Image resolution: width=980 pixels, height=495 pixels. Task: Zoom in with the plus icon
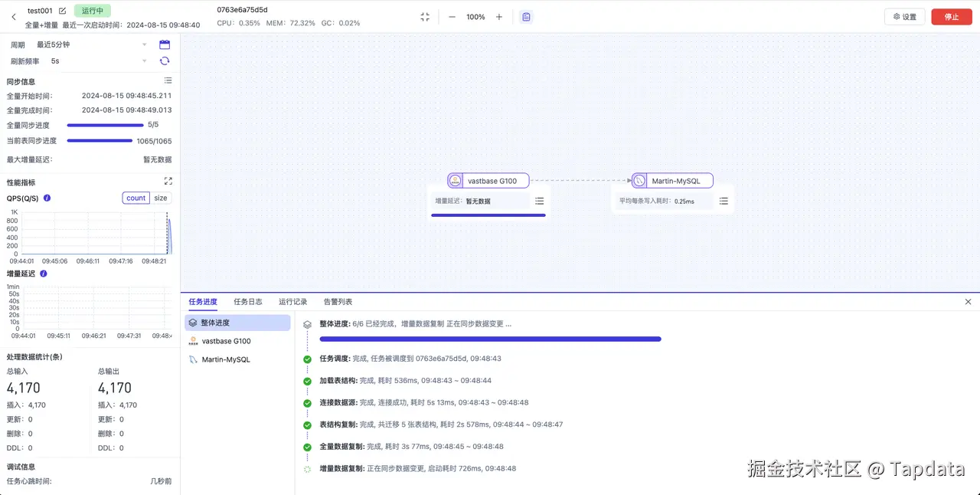tap(499, 17)
